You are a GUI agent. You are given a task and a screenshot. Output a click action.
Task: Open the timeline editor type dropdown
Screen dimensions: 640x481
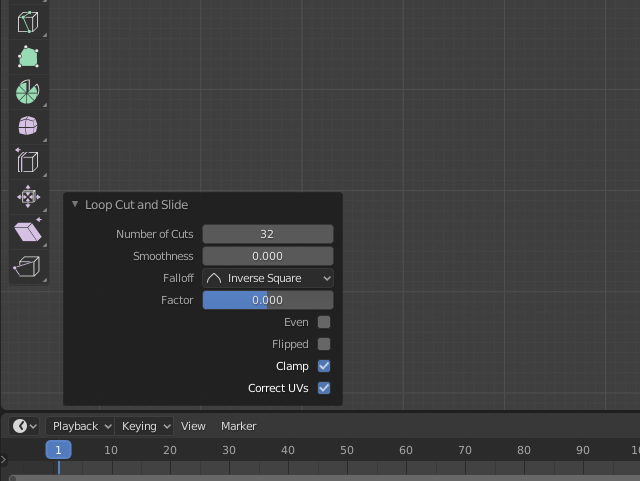(25, 426)
